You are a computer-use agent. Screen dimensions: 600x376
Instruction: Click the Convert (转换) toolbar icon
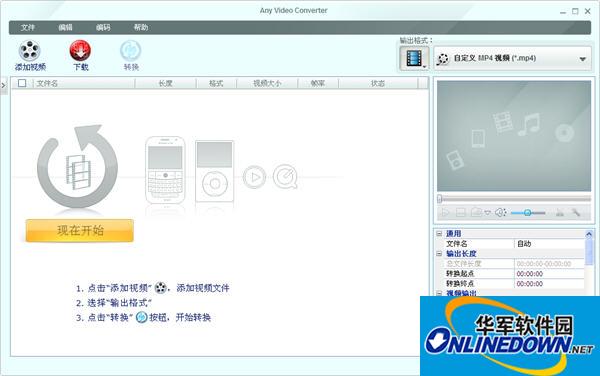click(x=131, y=51)
